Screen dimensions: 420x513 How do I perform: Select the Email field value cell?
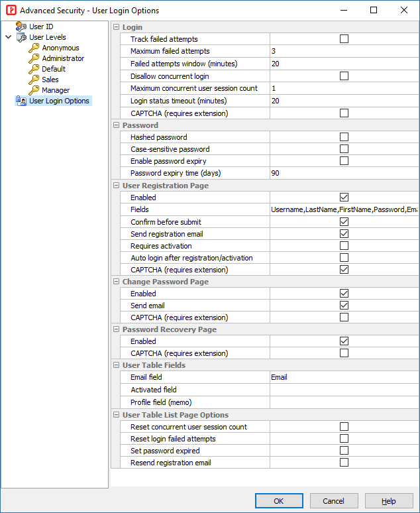344,377
